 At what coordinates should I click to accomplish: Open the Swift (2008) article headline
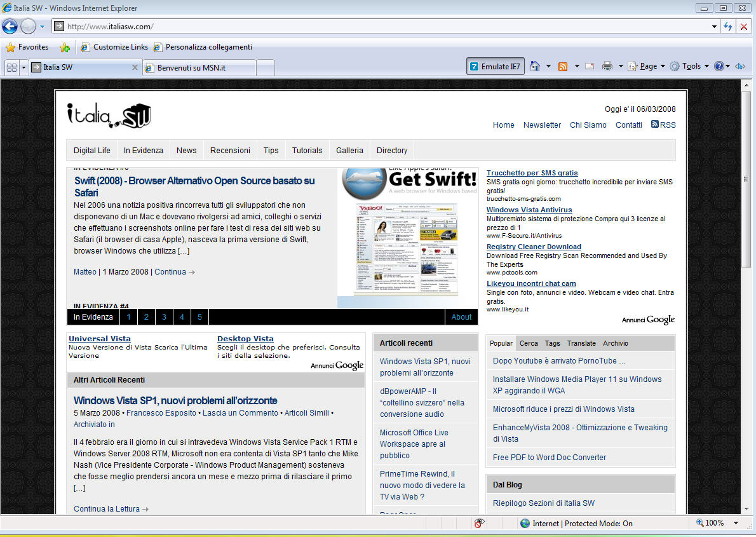point(194,187)
